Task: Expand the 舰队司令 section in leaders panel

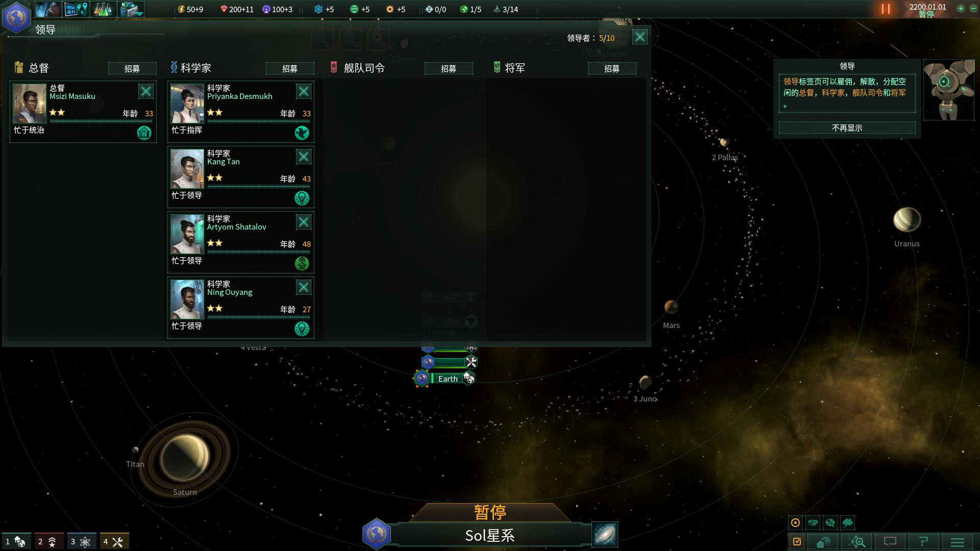Action: tap(364, 67)
